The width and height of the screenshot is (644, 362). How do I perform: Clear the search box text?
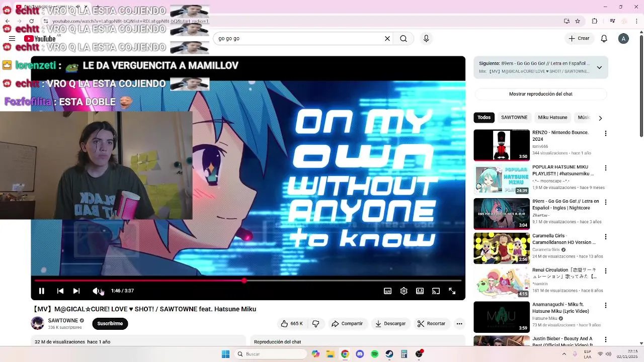tap(387, 38)
